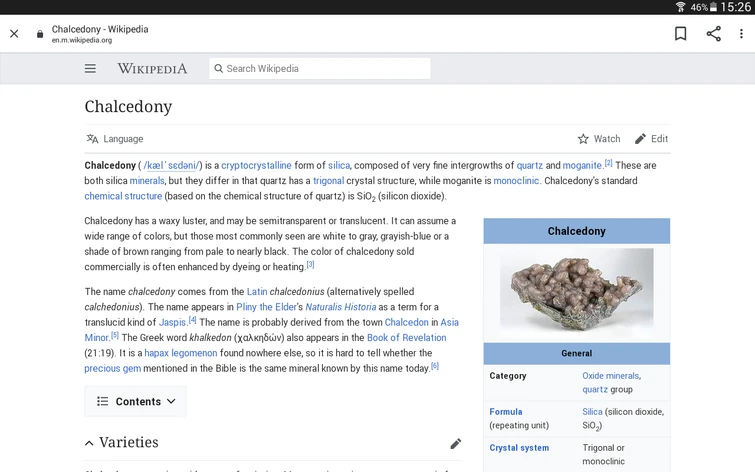Tap the Wi-Fi status bar icon

pyautogui.click(x=680, y=7)
